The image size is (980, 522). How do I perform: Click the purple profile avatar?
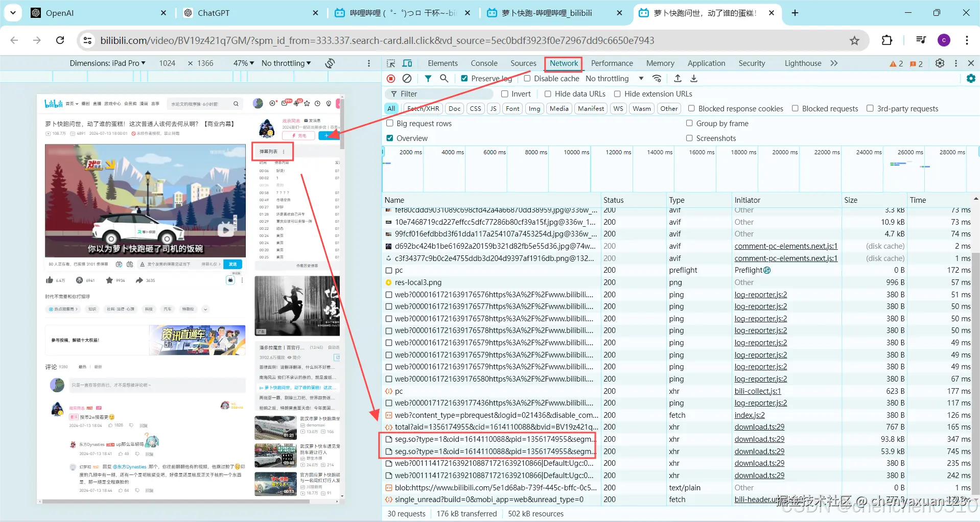(x=944, y=40)
